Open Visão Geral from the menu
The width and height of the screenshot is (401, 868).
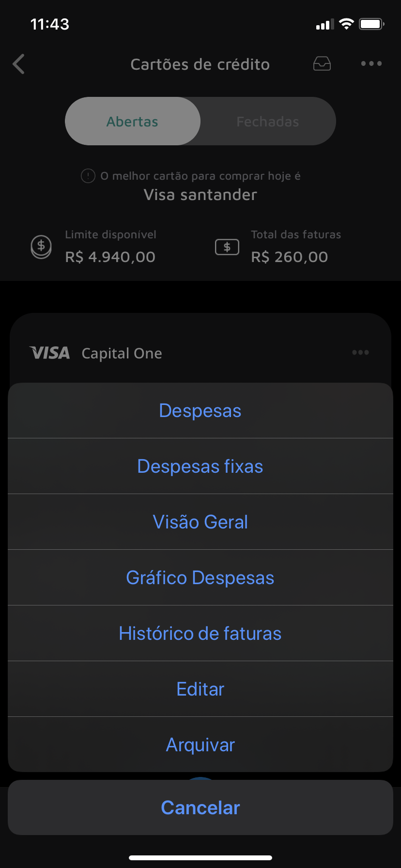coord(200,522)
